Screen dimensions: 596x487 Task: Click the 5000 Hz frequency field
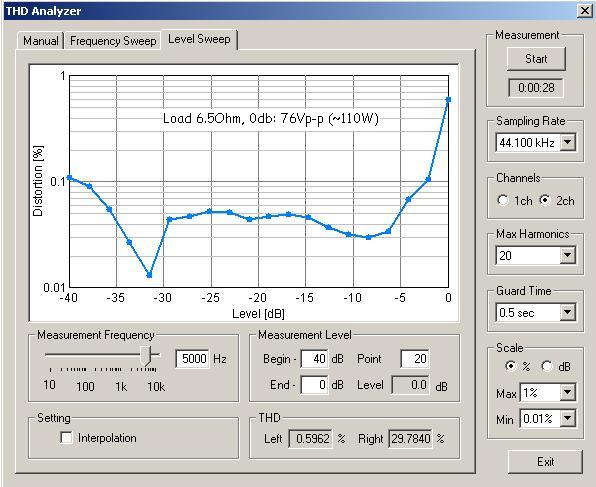point(192,359)
